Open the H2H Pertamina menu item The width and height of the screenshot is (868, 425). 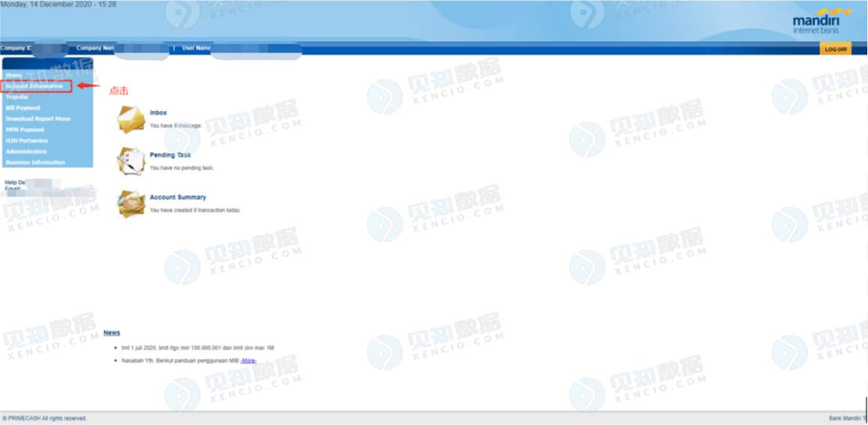tap(27, 141)
